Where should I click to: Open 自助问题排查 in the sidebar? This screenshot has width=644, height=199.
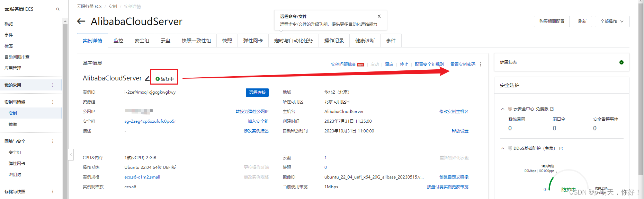pos(17,57)
